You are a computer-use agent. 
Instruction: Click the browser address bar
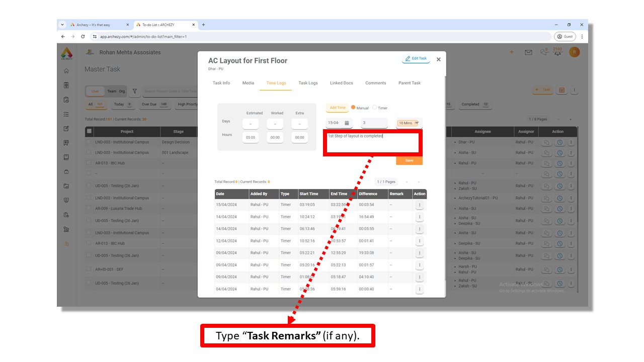tap(320, 37)
